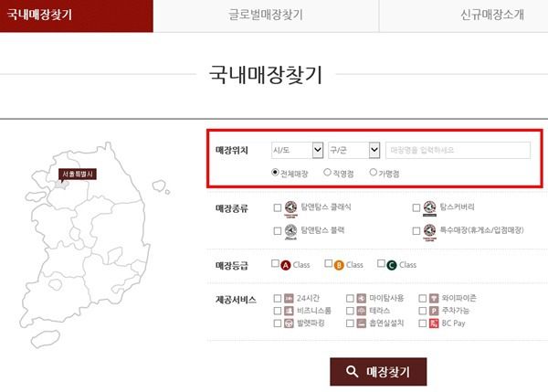Click the 제공서비스 label
548x392 pixels.
pyautogui.click(x=236, y=300)
